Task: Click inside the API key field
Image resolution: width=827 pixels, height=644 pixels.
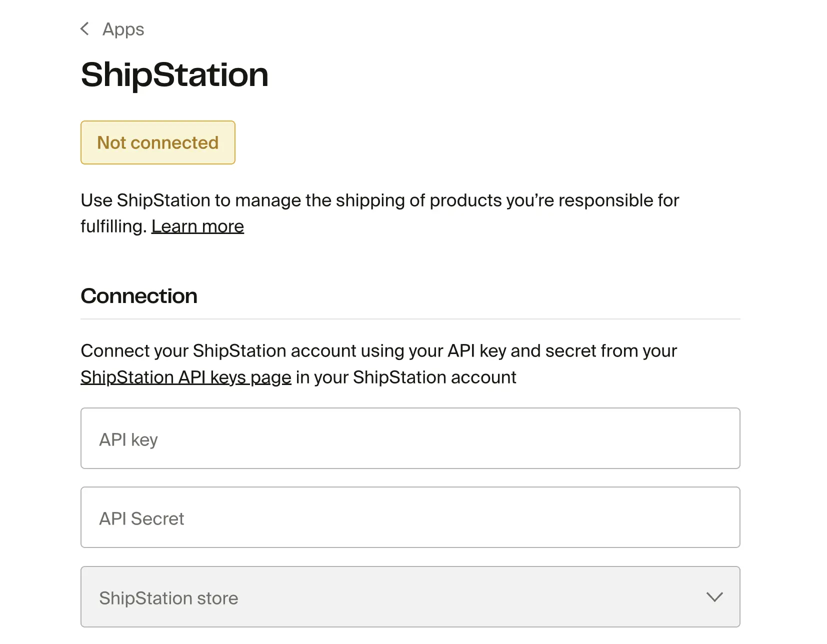Action: pos(410,438)
